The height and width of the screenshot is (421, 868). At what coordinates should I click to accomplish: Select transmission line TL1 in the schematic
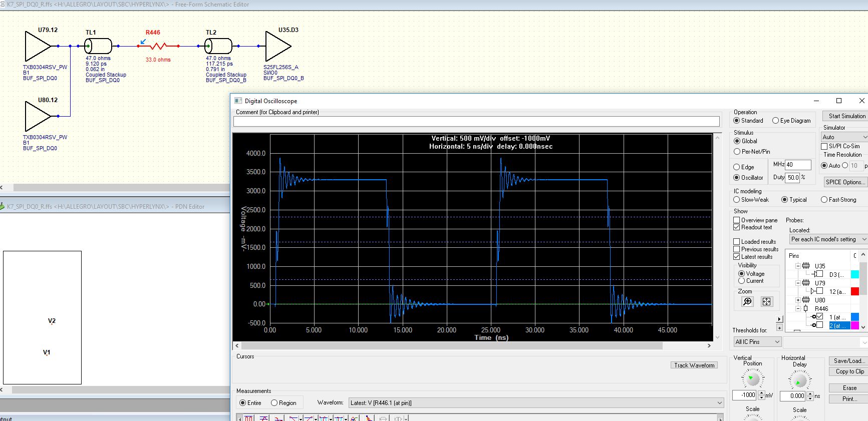[98, 46]
